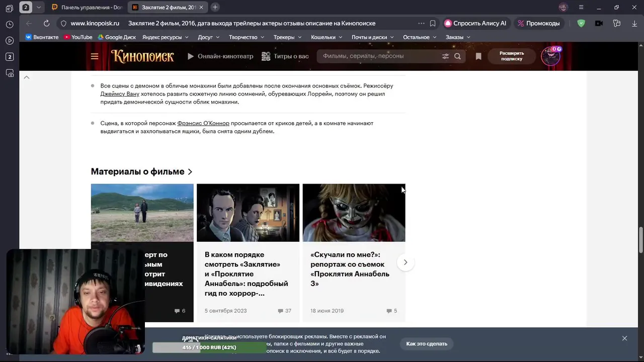
Task: Open the address bar three-dots menu
Action: [x=421, y=23]
